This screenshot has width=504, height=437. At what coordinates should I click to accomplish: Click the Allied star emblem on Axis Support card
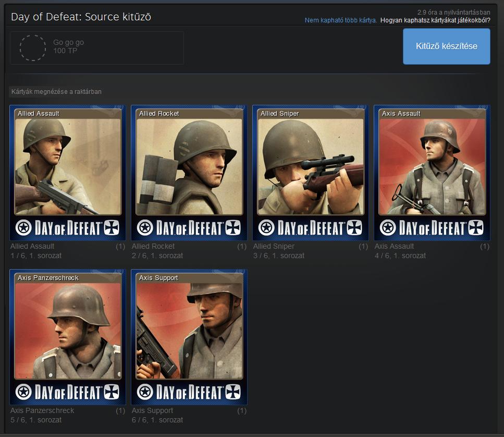pos(145,392)
